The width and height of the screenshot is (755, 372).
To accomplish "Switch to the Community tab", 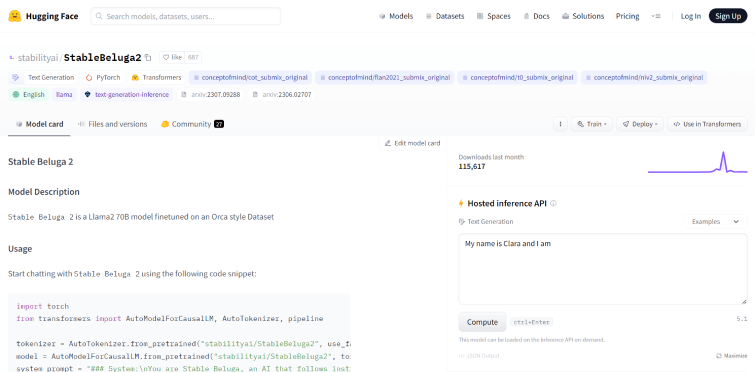I will (x=192, y=124).
